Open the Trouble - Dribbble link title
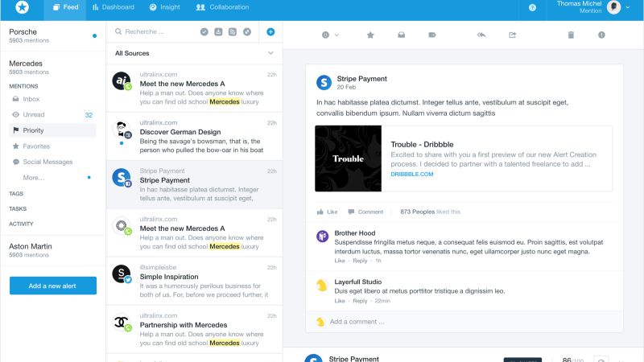Image resolution: width=644 pixels, height=362 pixels. (x=422, y=145)
